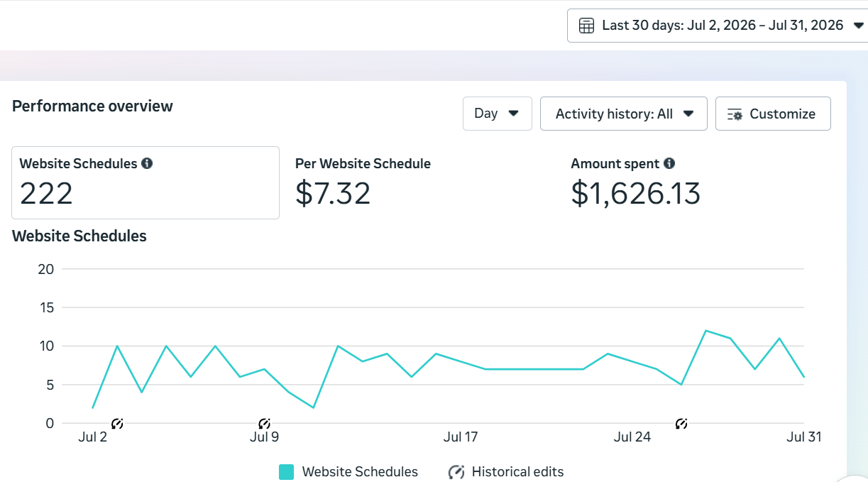Click the chart line peak near Jul 27
868x482 pixels.
pos(705,331)
